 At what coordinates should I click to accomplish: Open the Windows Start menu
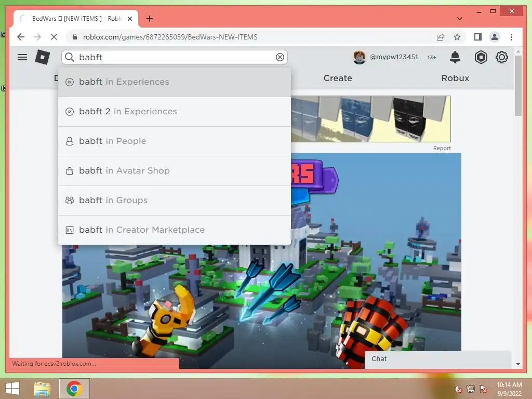pos(12,389)
